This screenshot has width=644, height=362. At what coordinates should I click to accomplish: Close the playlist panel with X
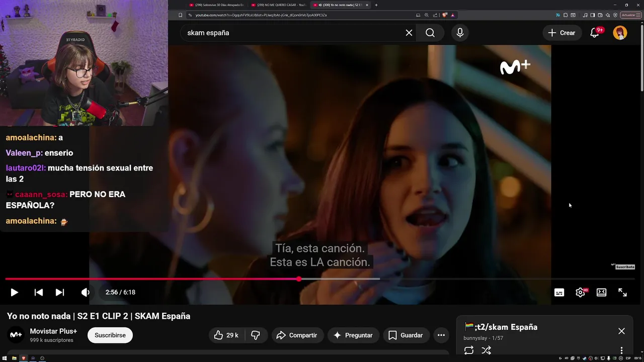pyautogui.click(x=621, y=331)
